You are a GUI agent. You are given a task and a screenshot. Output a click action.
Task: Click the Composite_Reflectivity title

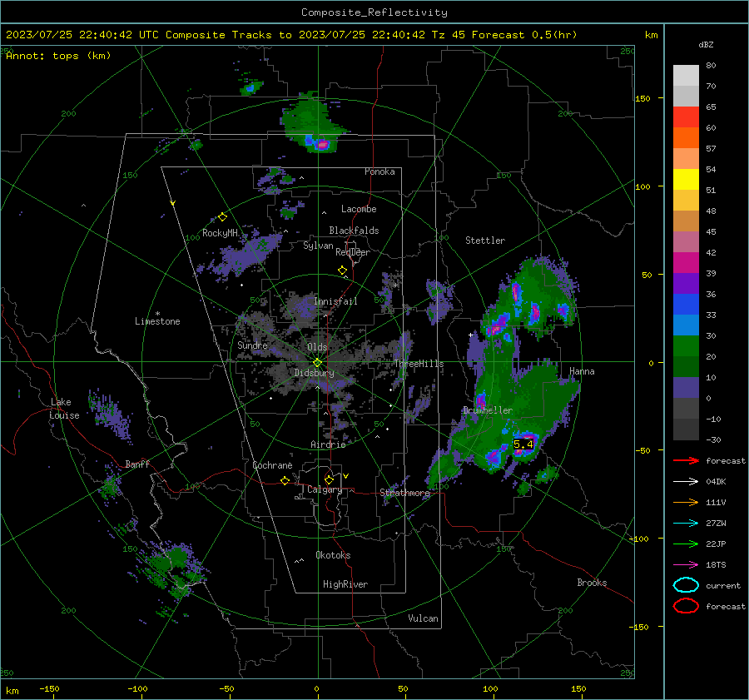pos(374,12)
